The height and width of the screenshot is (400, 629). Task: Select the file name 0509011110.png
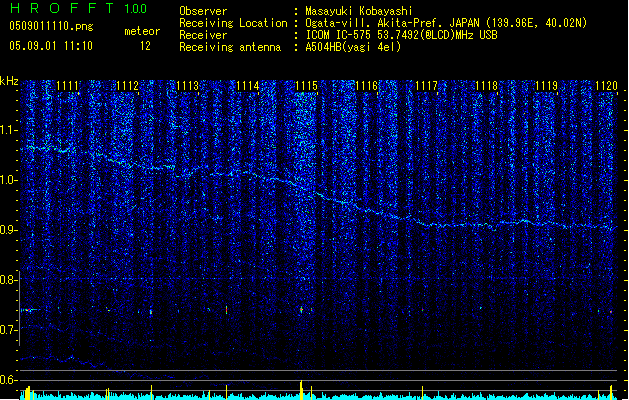[51, 26]
